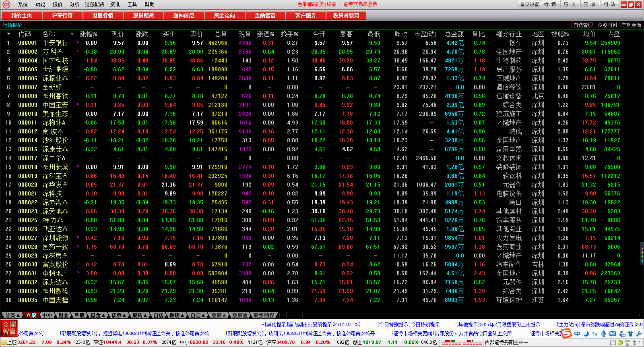Open the 今日特别提示 news link

tap(409, 324)
